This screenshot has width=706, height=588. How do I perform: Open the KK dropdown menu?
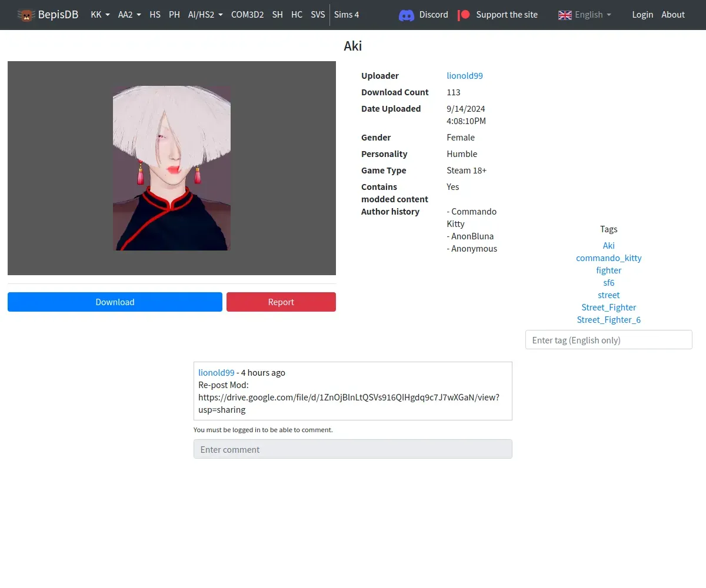click(101, 15)
